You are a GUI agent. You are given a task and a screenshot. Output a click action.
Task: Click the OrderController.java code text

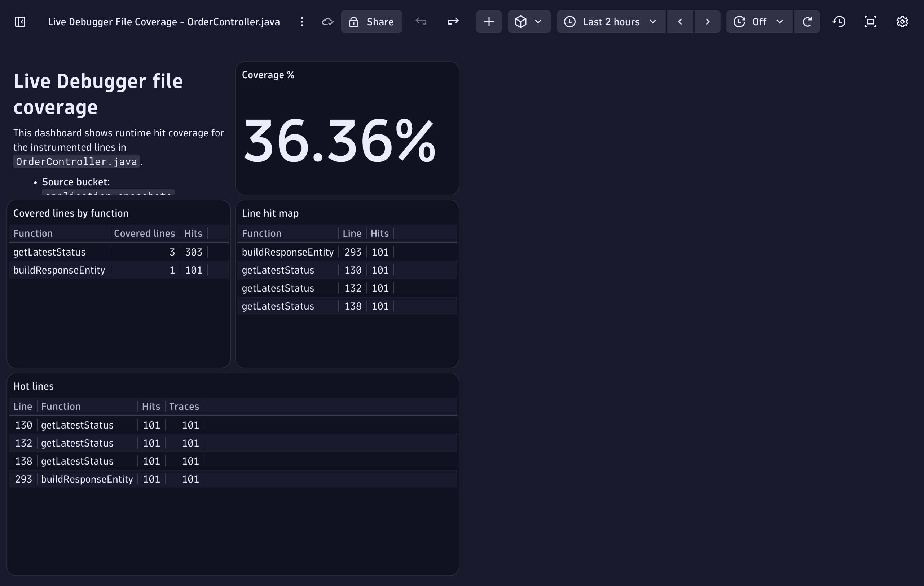(76, 161)
